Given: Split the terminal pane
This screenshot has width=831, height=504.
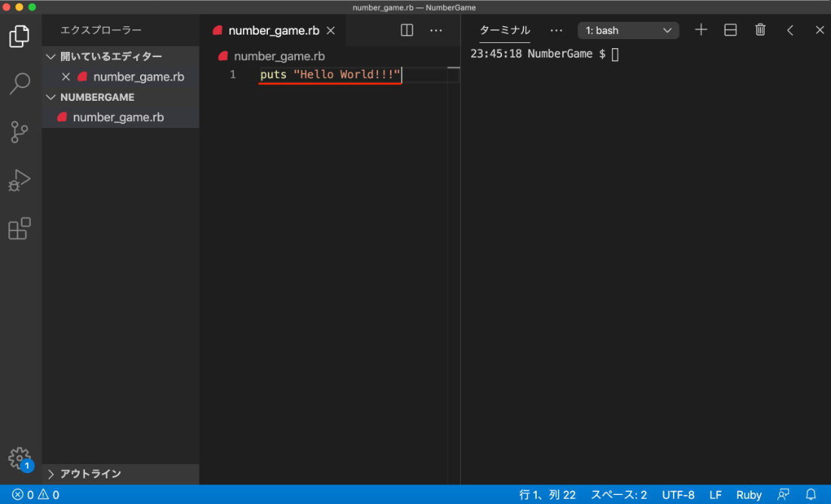Looking at the screenshot, I should (x=730, y=30).
